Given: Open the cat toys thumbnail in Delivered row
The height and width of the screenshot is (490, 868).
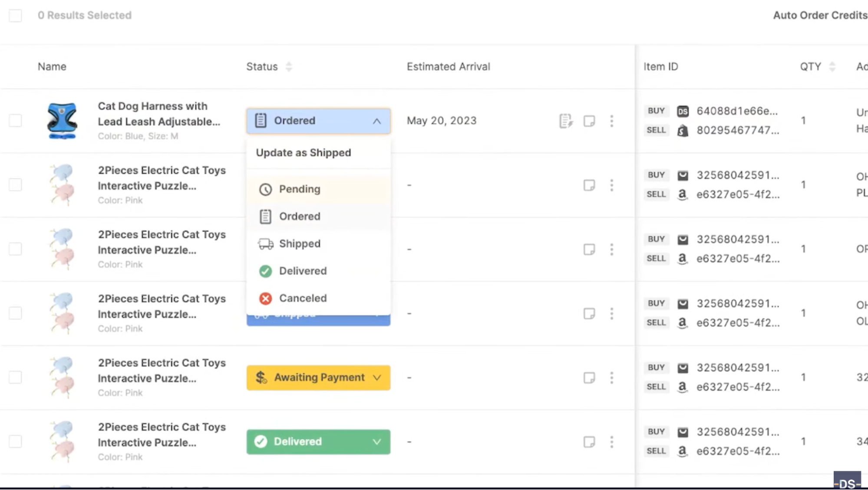Looking at the screenshot, I should pos(62,441).
